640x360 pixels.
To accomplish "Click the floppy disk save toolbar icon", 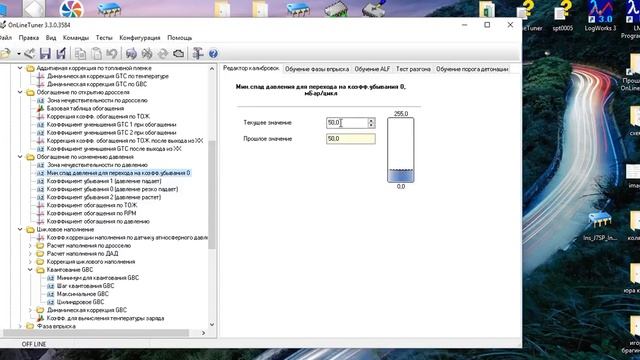I will point(45,53).
